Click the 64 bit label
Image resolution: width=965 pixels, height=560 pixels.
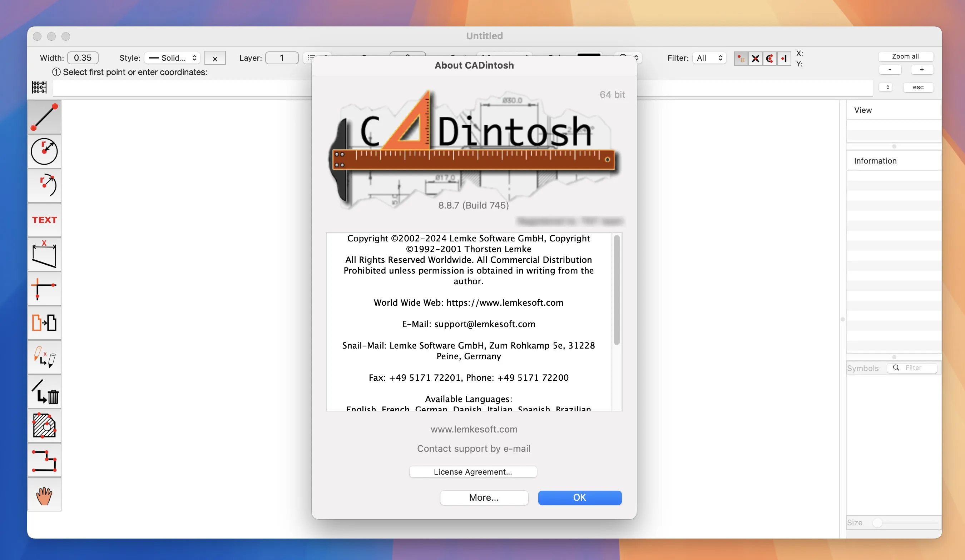pyautogui.click(x=612, y=95)
